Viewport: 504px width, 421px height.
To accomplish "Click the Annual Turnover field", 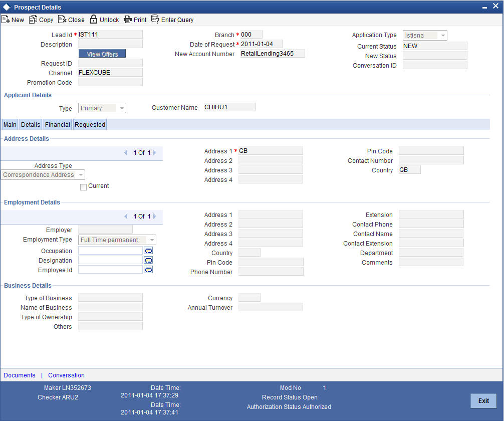I will (271, 307).
